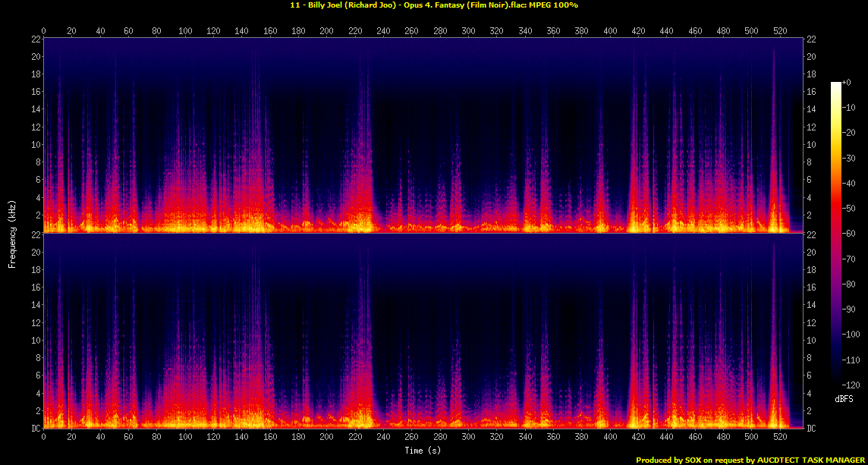
Task: Click the DC label at the bottom left
Action: [34, 429]
